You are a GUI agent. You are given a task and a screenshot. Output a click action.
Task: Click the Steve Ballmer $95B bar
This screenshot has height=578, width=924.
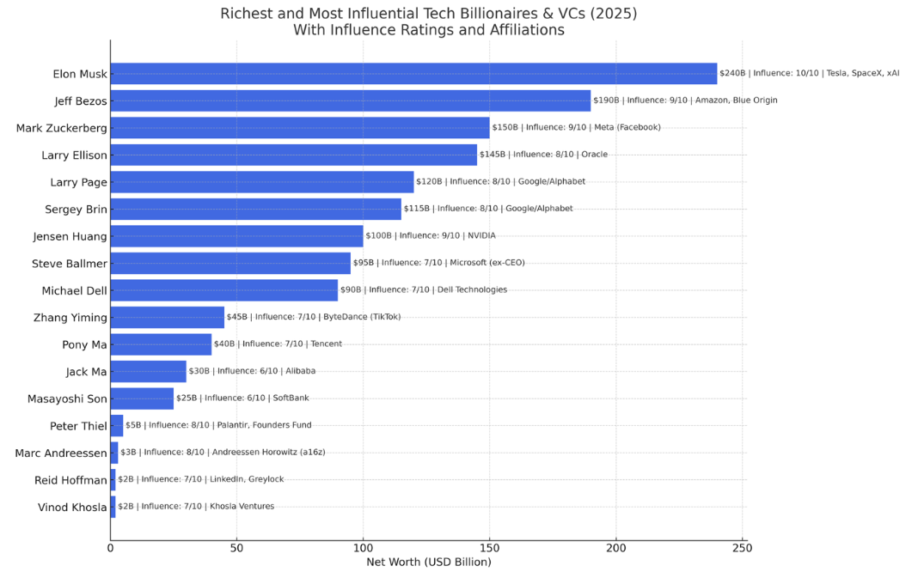230,263
